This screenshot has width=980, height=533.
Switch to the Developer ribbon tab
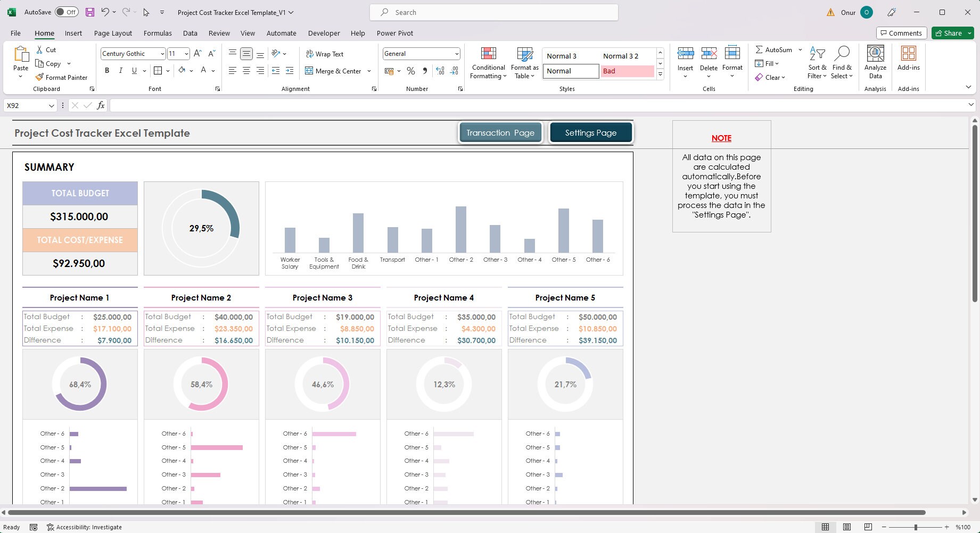pyautogui.click(x=324, y=33)
